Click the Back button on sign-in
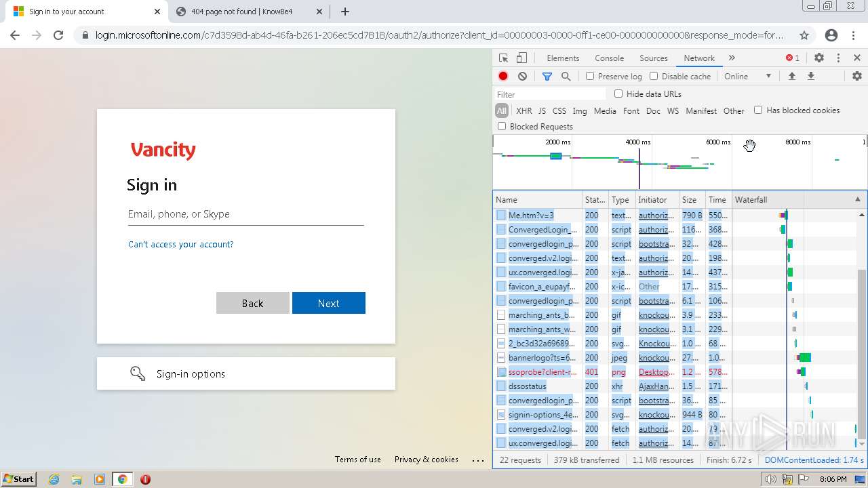The height and width of the screenshot is (488, 868). point(253,303)
